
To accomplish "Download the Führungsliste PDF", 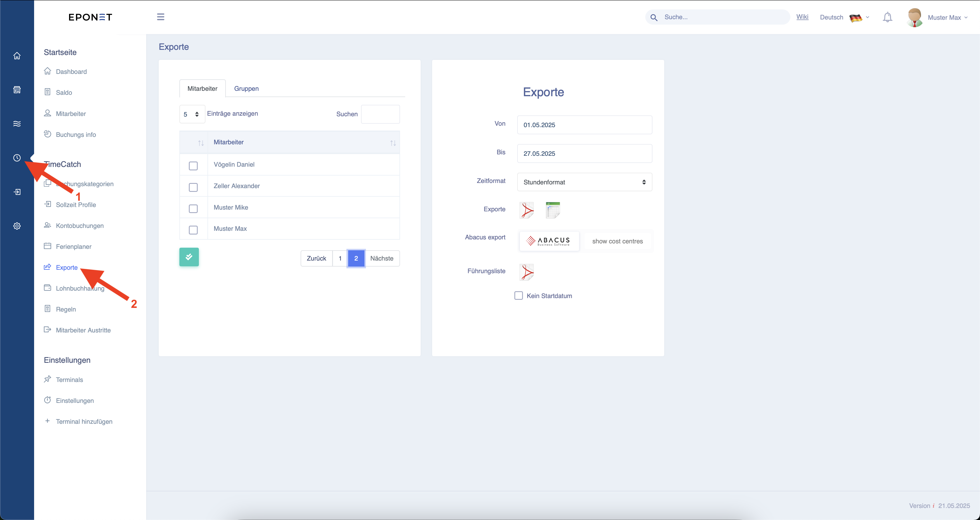I will tap(527, 272).
